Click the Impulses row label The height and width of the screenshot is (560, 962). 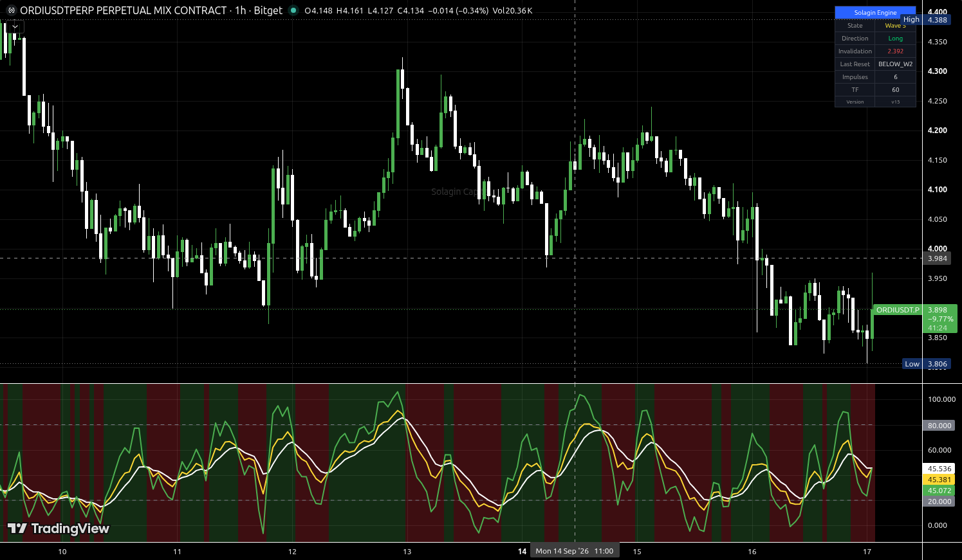(855, 77)
